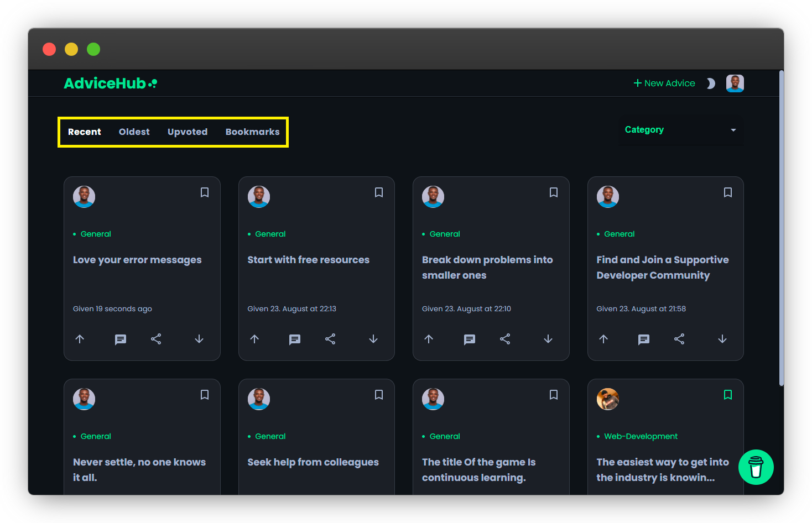Open 'Love your error messages' advice title

pos(137,260)
